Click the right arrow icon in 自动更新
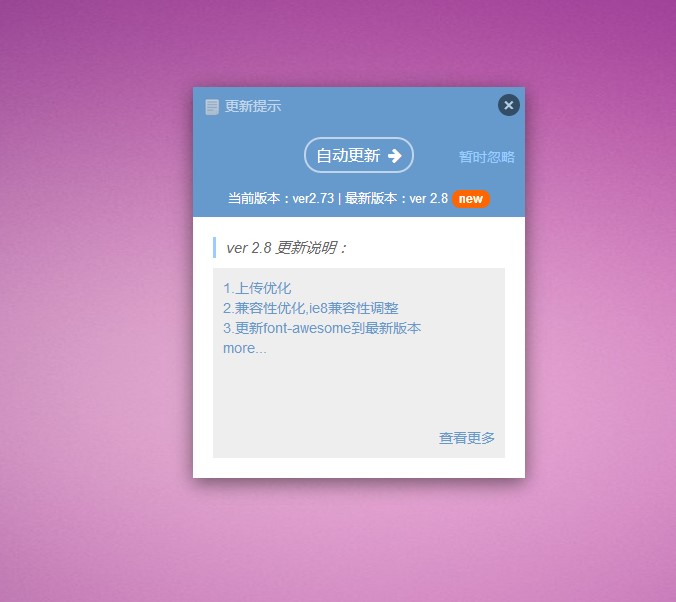 coord(394,156)
